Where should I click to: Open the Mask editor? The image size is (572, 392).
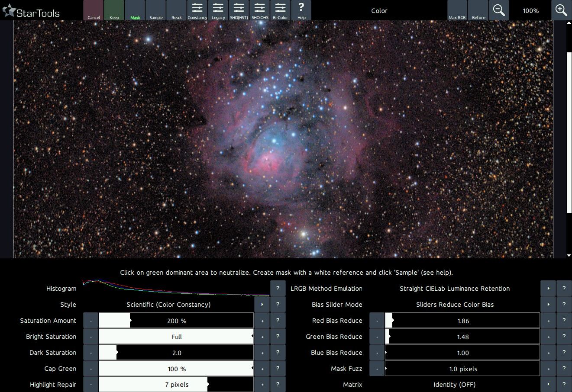[x=135, y=10]
